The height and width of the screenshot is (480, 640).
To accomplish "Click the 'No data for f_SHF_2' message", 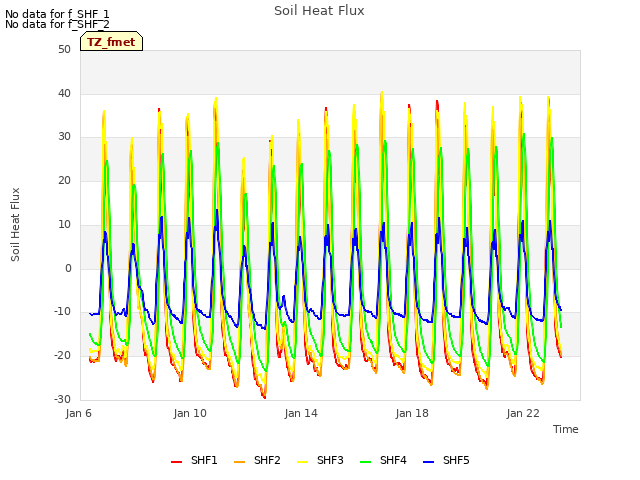I will [57, 24].
